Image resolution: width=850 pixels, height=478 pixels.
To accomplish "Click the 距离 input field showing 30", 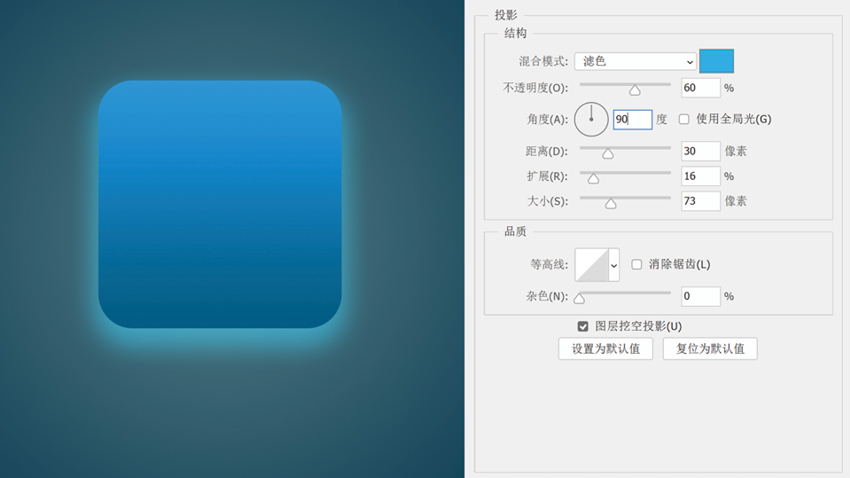I will click(x=700, y=151).
